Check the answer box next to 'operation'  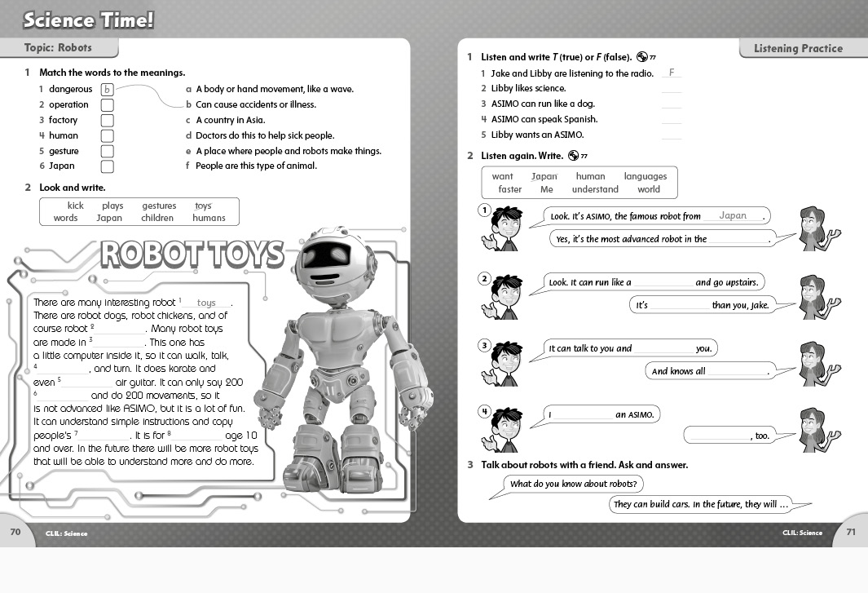108,104
